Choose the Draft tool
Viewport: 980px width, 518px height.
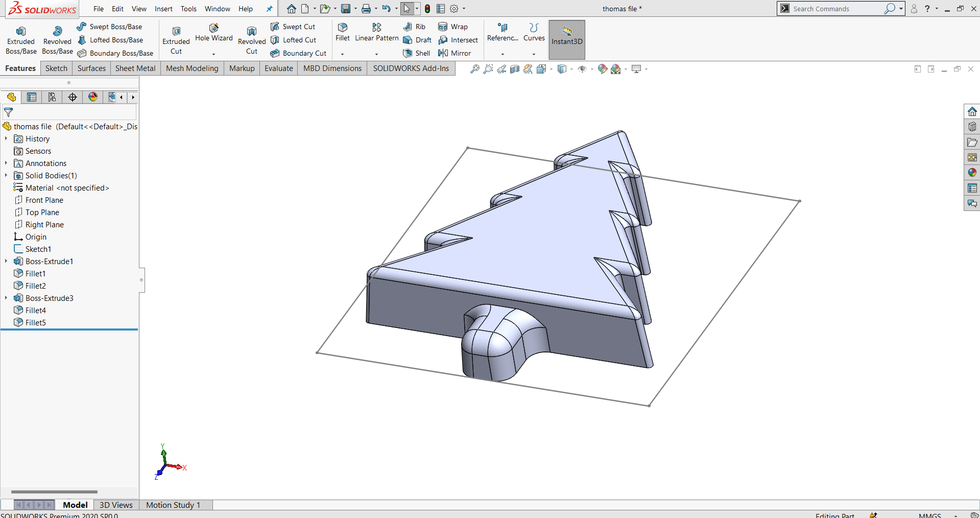point(417,40)
